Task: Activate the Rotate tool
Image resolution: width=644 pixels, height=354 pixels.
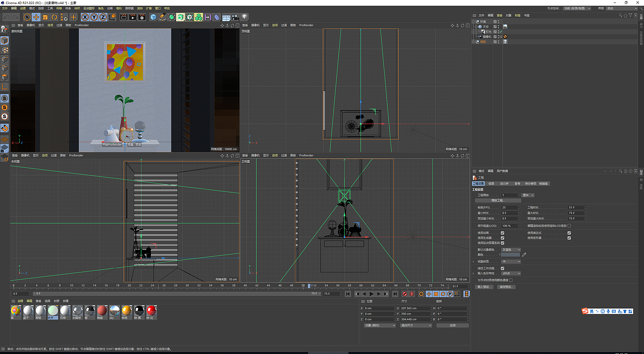Action: click(54, 17)
